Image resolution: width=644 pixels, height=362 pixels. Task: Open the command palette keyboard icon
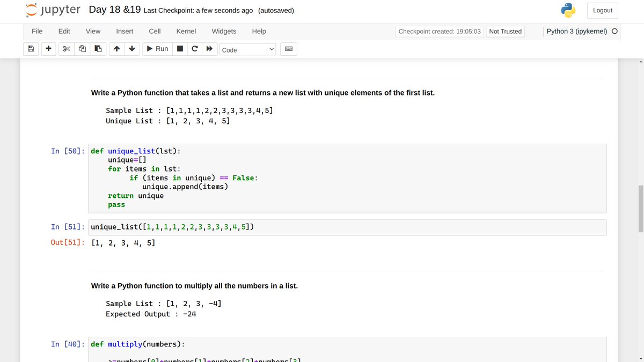[x=288, y=49]
